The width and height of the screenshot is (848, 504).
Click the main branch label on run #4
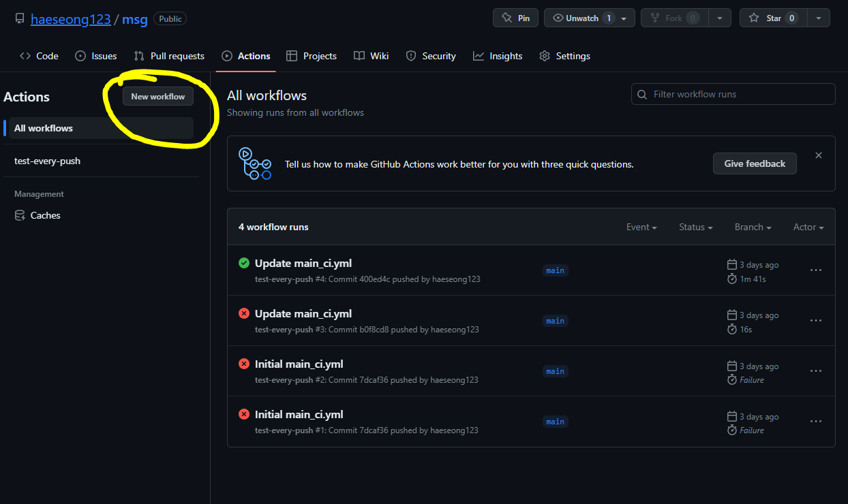(x=556, y=270)
